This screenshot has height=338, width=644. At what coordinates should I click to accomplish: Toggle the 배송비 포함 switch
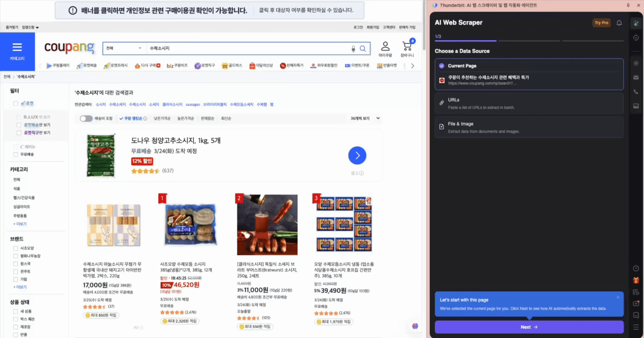point(86,119)
